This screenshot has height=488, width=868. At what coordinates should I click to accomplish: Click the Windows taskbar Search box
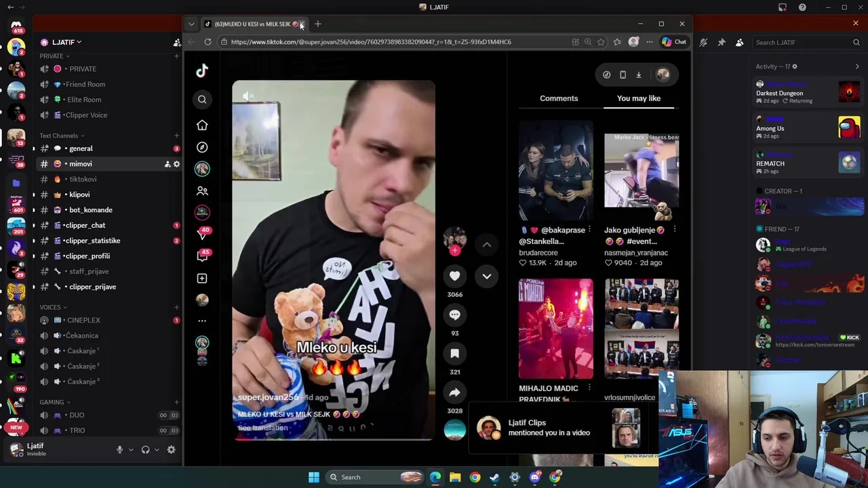click(x=374, y=477)
